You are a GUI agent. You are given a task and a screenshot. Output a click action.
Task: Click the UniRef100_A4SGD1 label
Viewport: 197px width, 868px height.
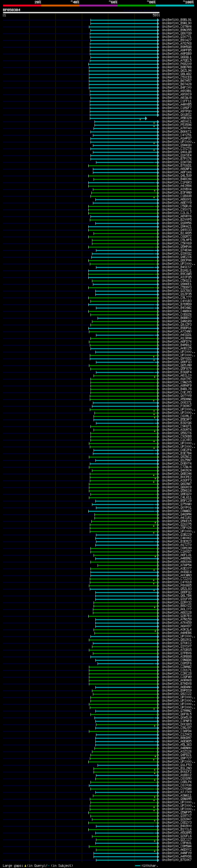(176, 335)
